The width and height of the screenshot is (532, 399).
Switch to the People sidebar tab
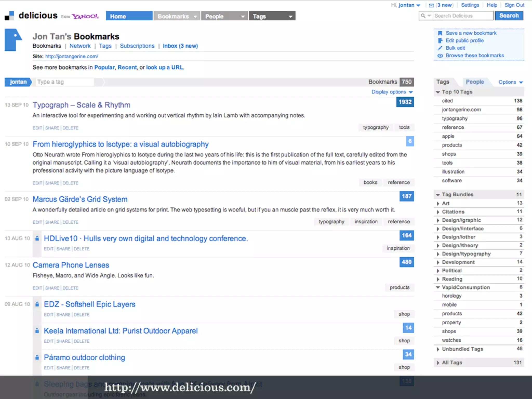tap(475, 82)
